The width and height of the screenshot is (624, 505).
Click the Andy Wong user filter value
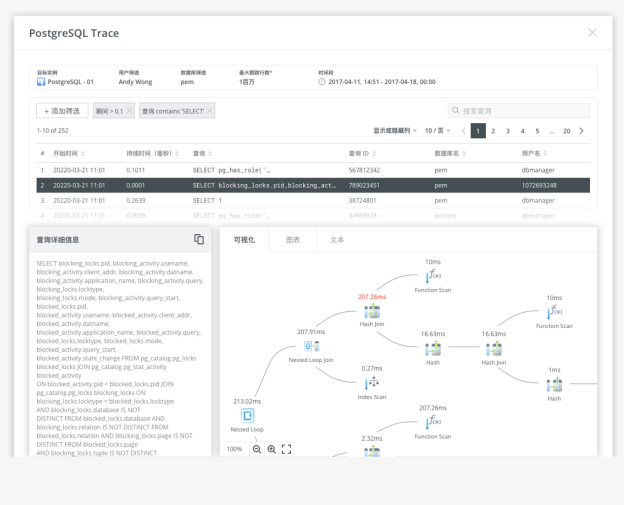coord(135,82)
